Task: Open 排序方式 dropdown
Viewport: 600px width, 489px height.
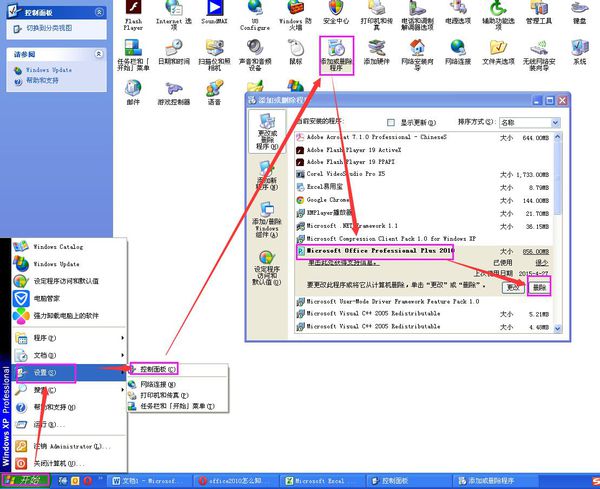Action: pyautogui.click(x=530, y=122)
